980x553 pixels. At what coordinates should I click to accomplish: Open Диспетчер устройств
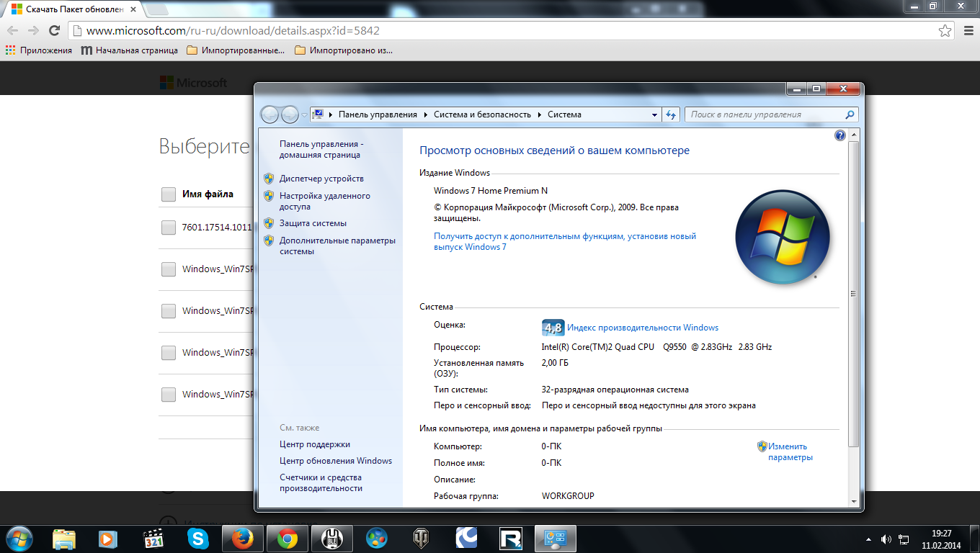(321, 179)
